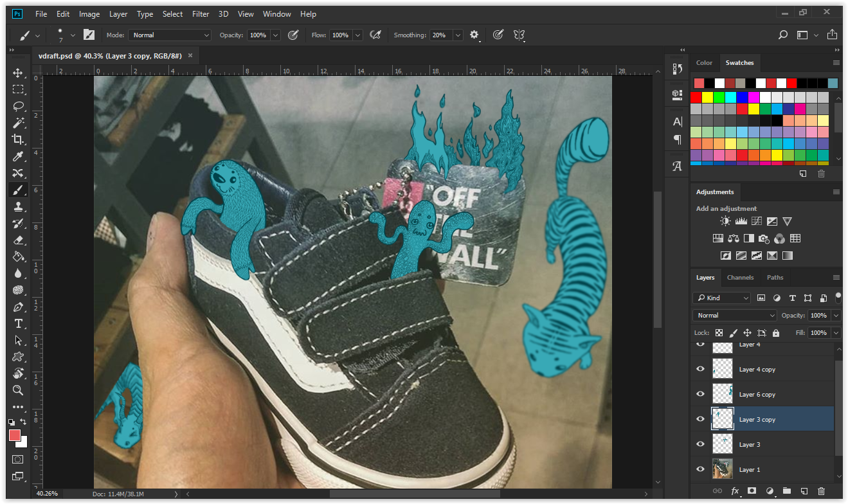Screen dimensions: 848x504
Task: Select the Brush tool in toolbar
Action: pyautogui.click(x=18, y=190)
